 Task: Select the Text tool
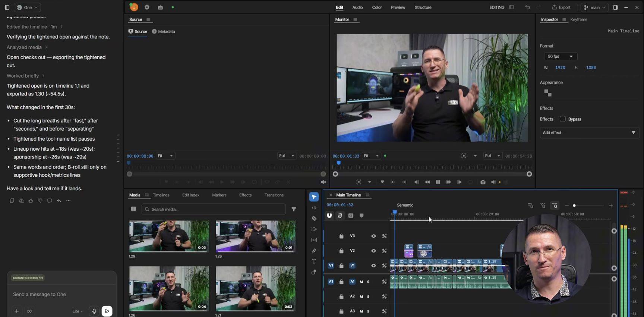(314, 261)
